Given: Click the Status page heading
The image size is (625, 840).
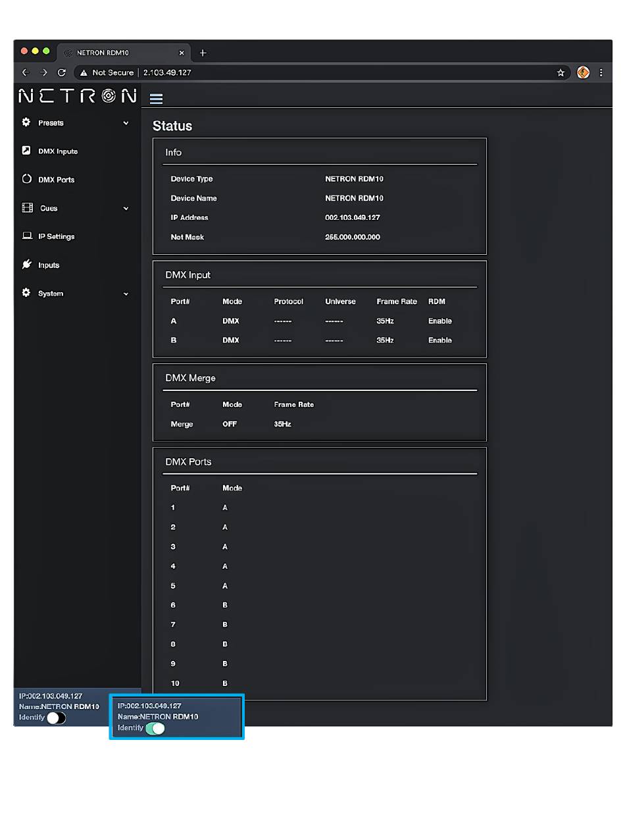Looking at the screenshot, I should 172,126.
